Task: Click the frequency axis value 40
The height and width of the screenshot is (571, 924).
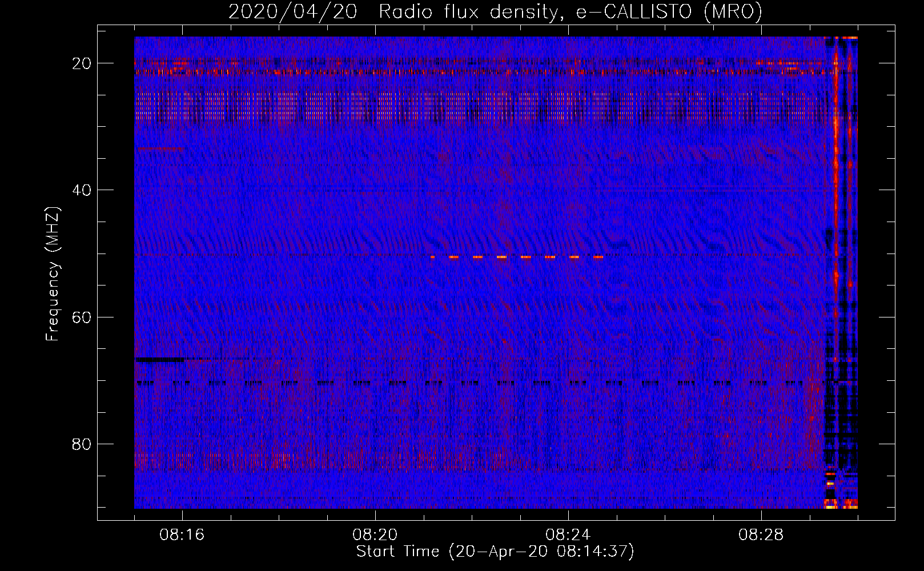Action: (x=82, y=190)
